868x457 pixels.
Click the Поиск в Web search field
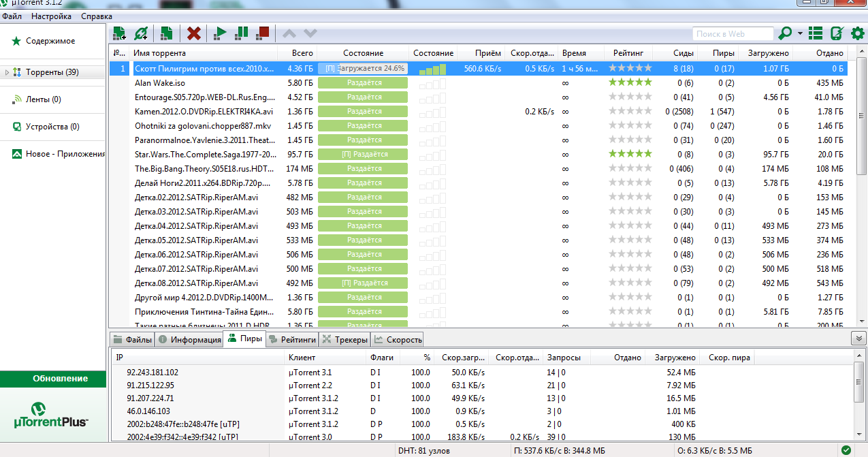(733, 33)
